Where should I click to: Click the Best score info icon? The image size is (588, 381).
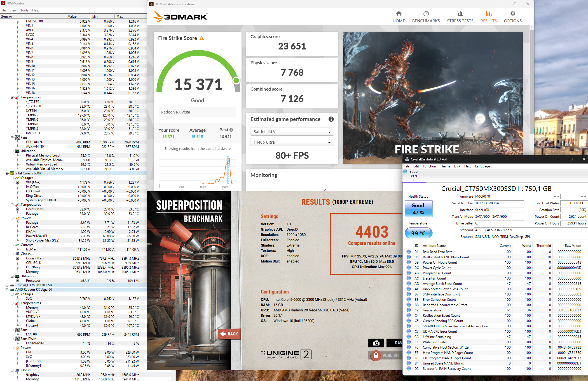231,130
